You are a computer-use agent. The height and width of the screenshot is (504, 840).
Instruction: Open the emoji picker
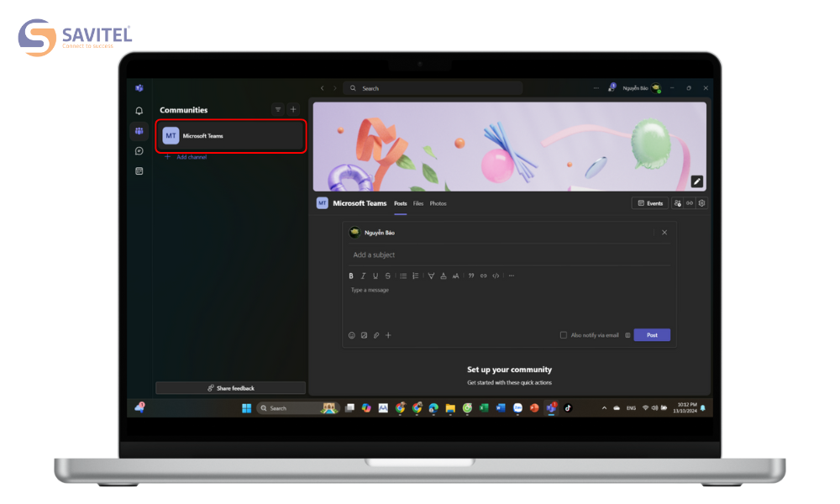pyautogui.click(x=352, y=335)
